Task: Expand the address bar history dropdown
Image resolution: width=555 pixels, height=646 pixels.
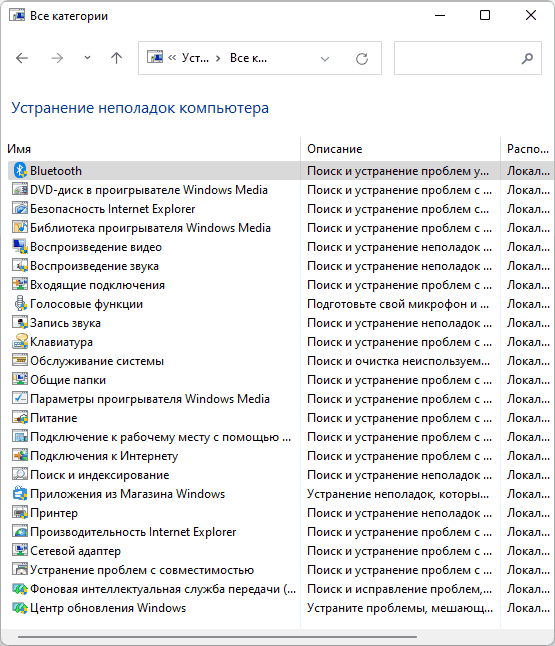Action: 325,59
